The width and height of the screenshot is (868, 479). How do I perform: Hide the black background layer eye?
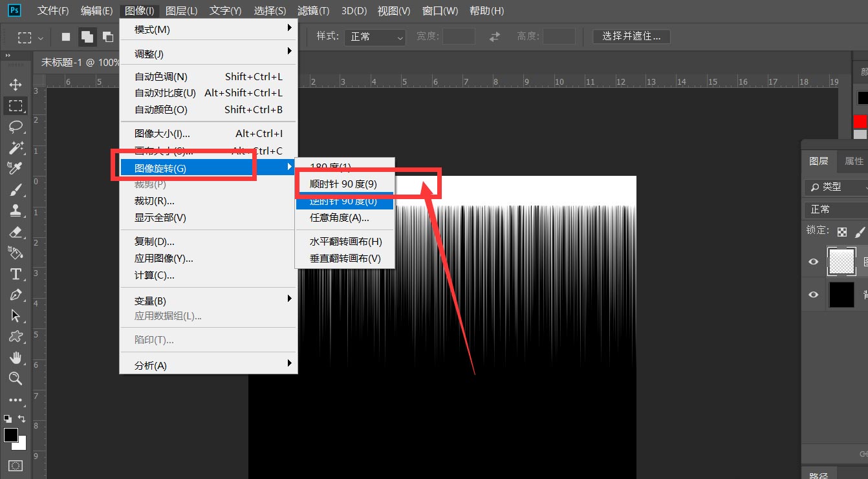pos(814,295)
